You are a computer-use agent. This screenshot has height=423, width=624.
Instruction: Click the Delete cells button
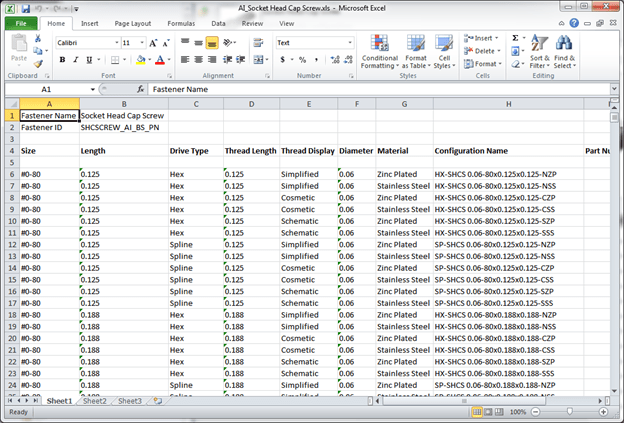point(482,51)
